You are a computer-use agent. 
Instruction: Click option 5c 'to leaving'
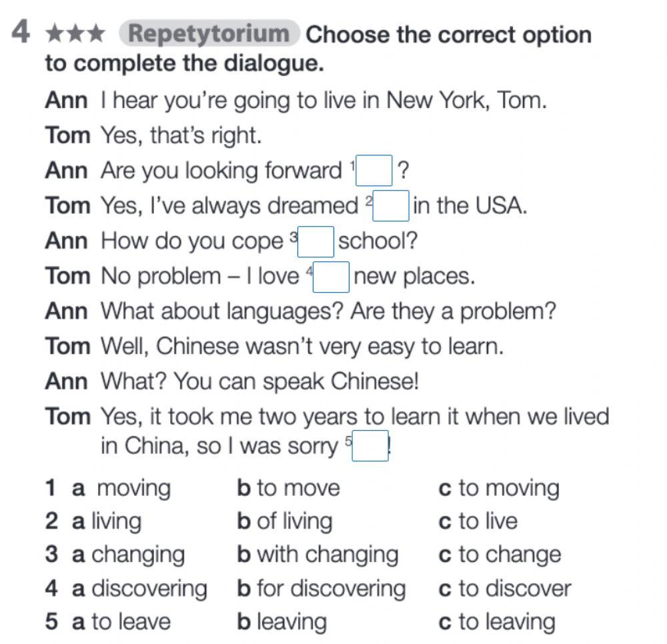[506, 622]
